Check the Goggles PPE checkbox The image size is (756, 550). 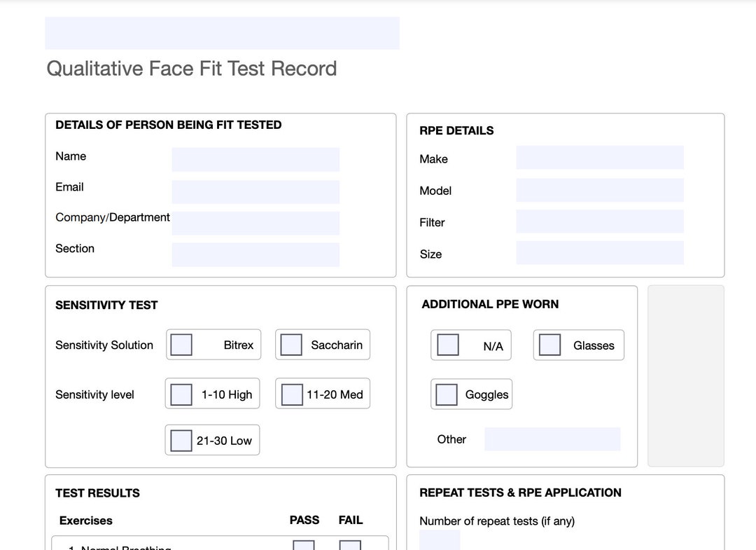(x=446, y=394)
